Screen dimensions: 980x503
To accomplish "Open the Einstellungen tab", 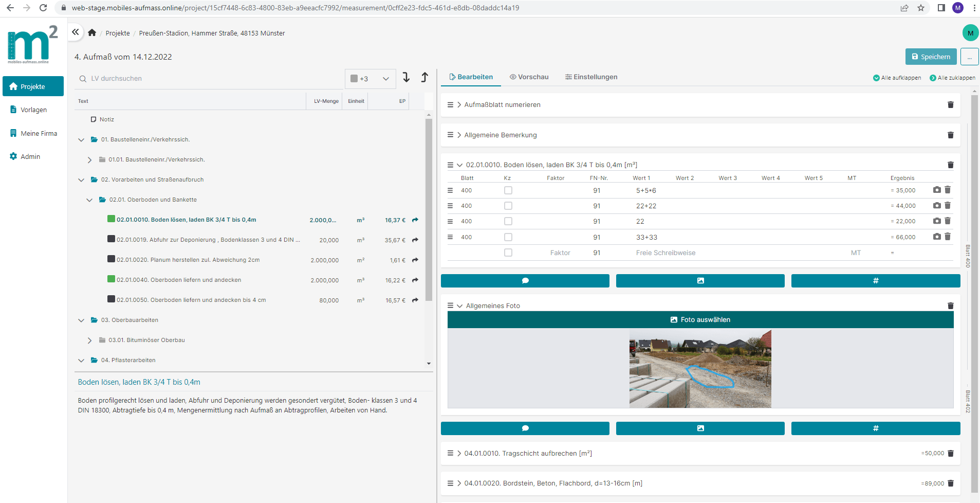I will point(591,77).
